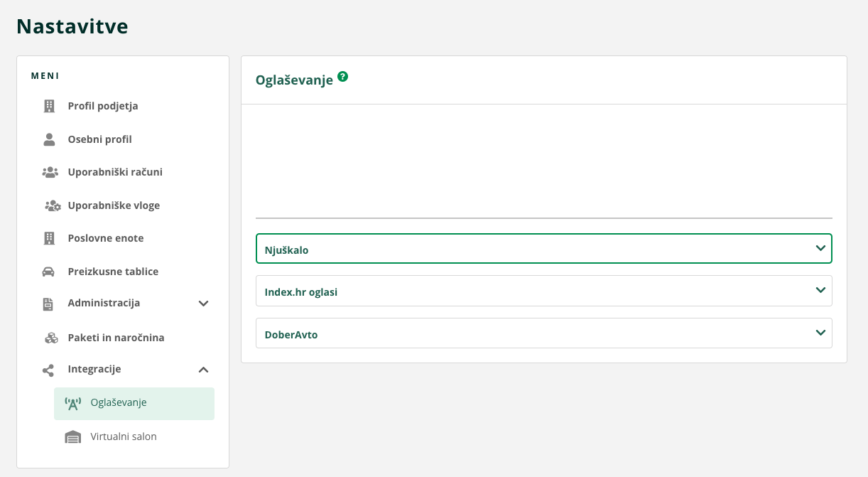The image size is (868, 477).
Task: Expand the Njuškalo section chevron
Action: click(x=820, y=248)
